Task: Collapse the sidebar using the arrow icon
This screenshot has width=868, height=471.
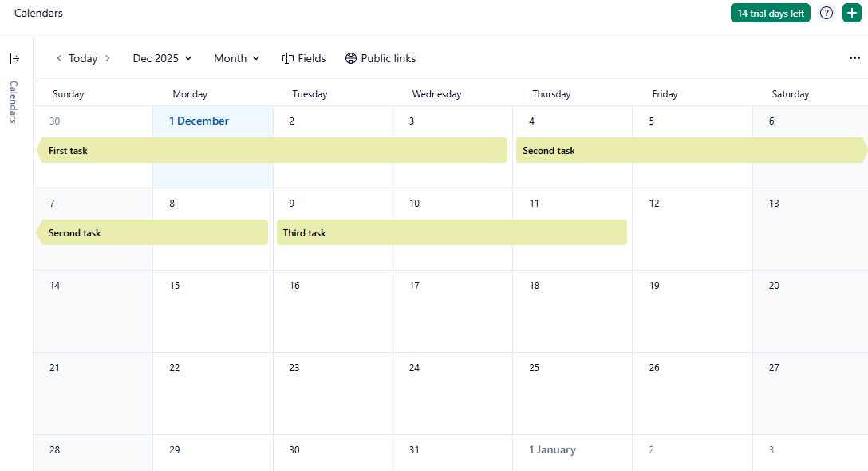Action: pyautogui.click(x=14, y=57)
